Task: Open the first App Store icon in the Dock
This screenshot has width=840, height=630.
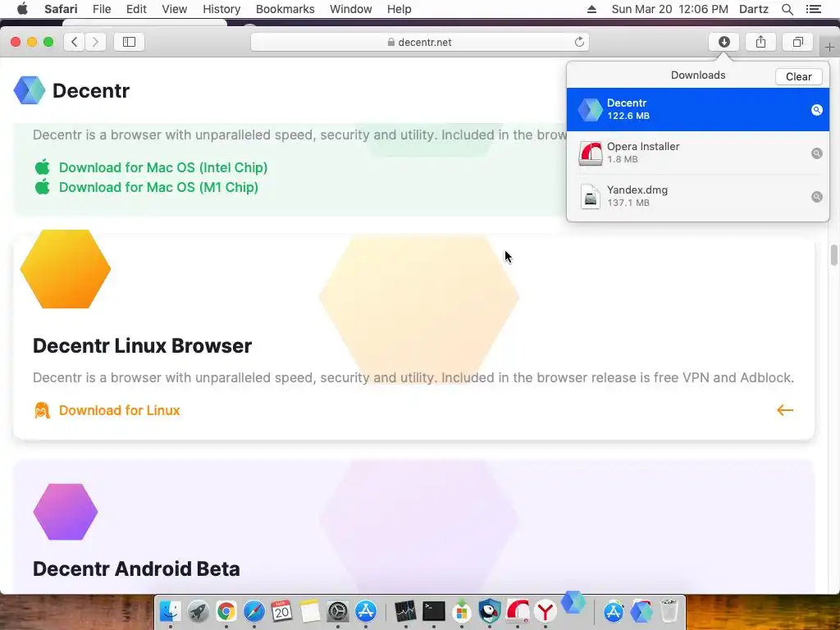Action: (x=365, y=611)
